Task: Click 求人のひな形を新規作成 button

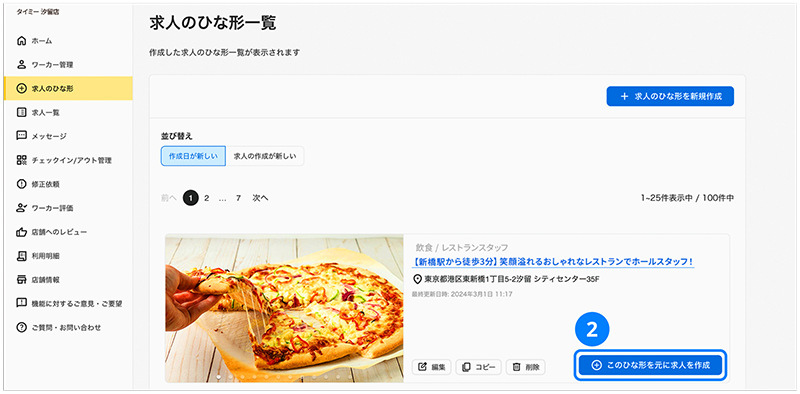Action: point(670,96)
